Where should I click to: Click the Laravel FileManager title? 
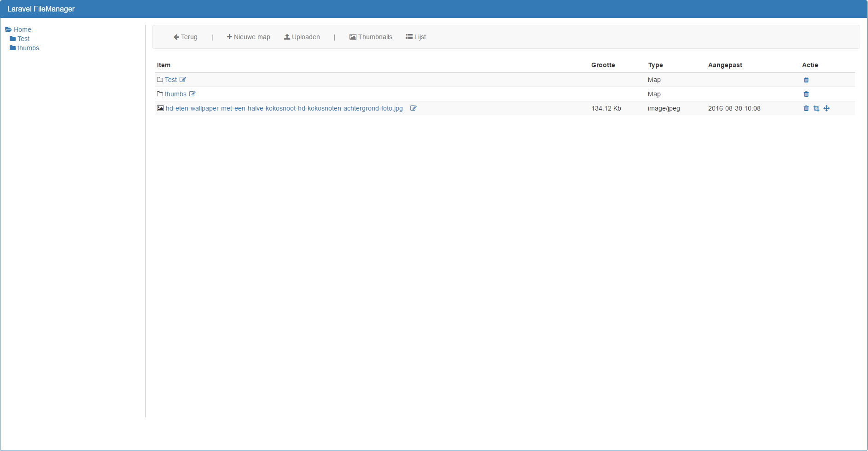(x=41, y=9)
